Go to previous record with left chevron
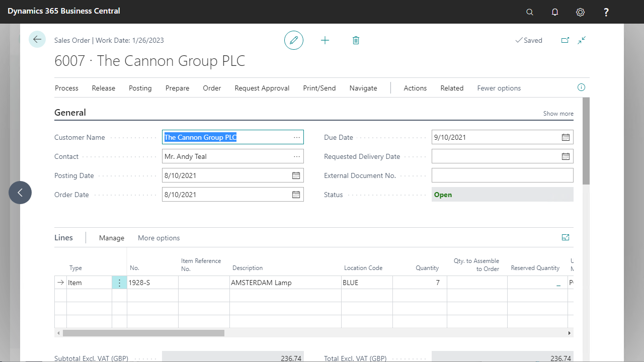644x362 pixels. pyautogui.click(x=20, y=193)
